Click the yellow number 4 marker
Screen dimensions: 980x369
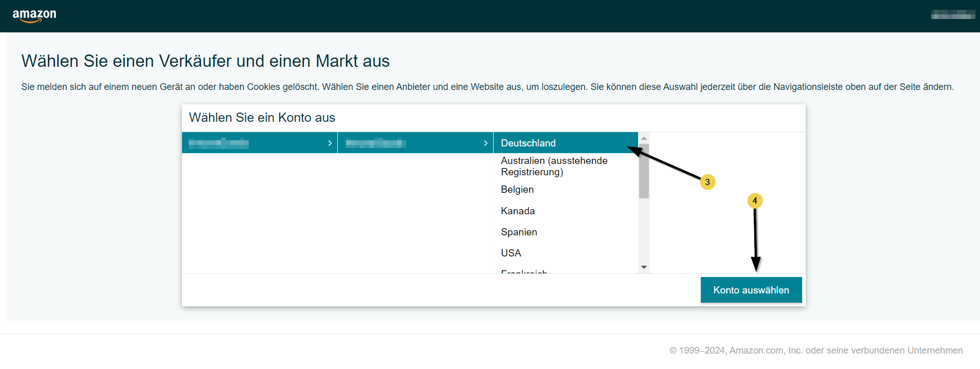(x=754, y=200)
